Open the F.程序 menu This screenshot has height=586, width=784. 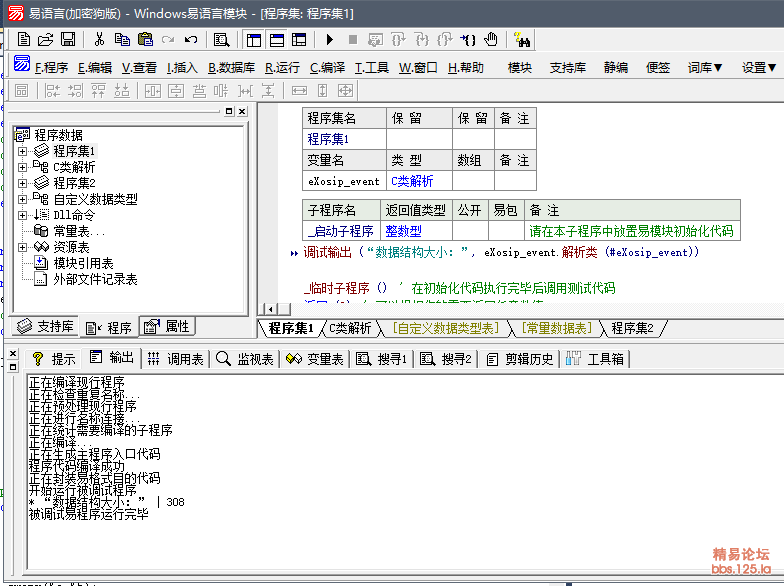point(52,68)
